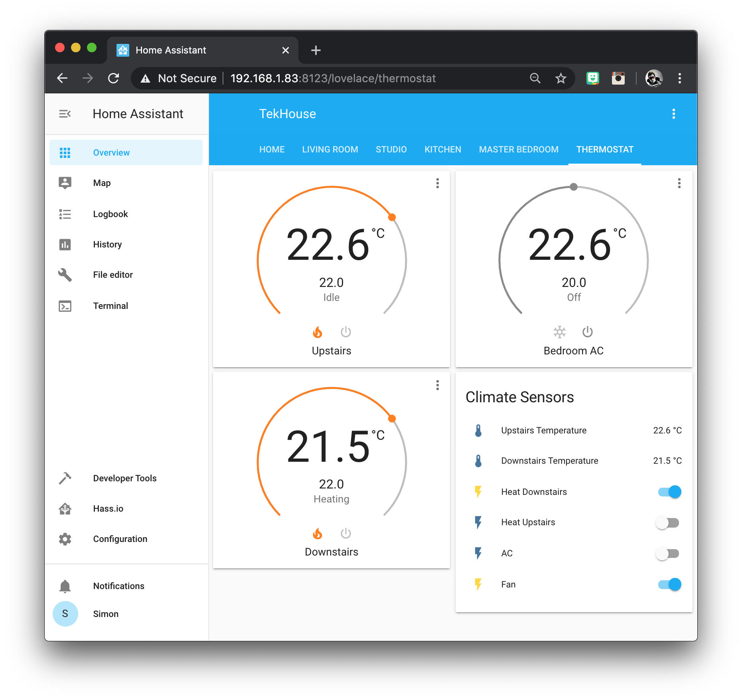742x700 pixels.
Task: Switch to the Kitchen tab
Action: (x=442, y=150)
